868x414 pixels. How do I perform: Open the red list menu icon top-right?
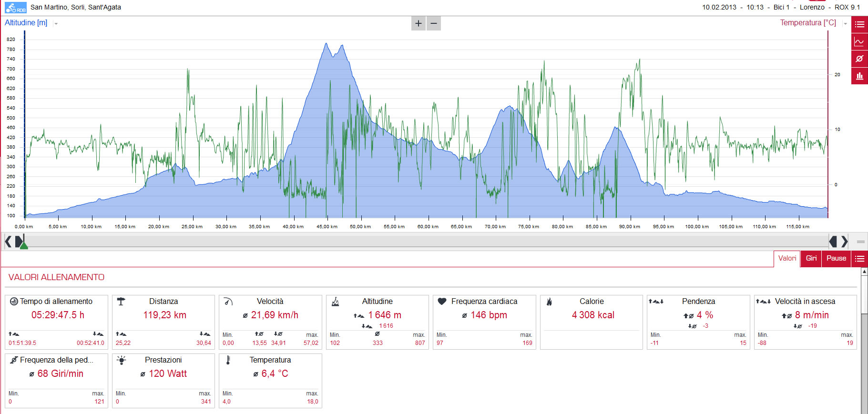pyautogui.click(x=859, y=24)
